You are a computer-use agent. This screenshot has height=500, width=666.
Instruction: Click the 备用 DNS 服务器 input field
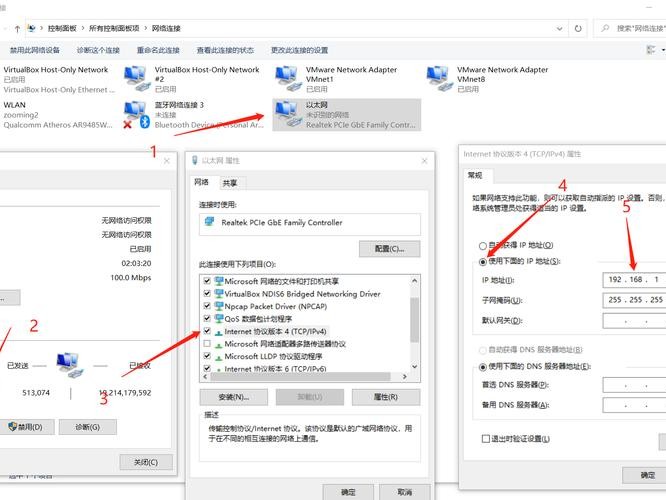click(634, 405)
